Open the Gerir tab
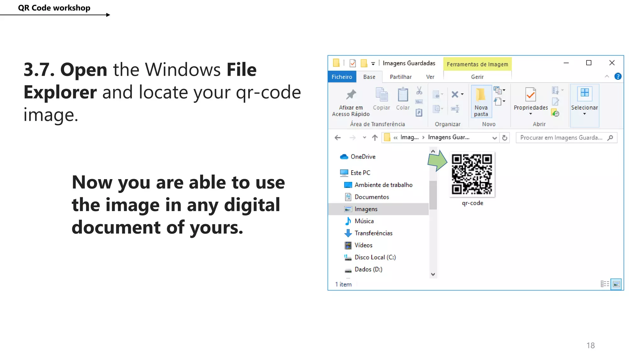 tap(477, 77)
